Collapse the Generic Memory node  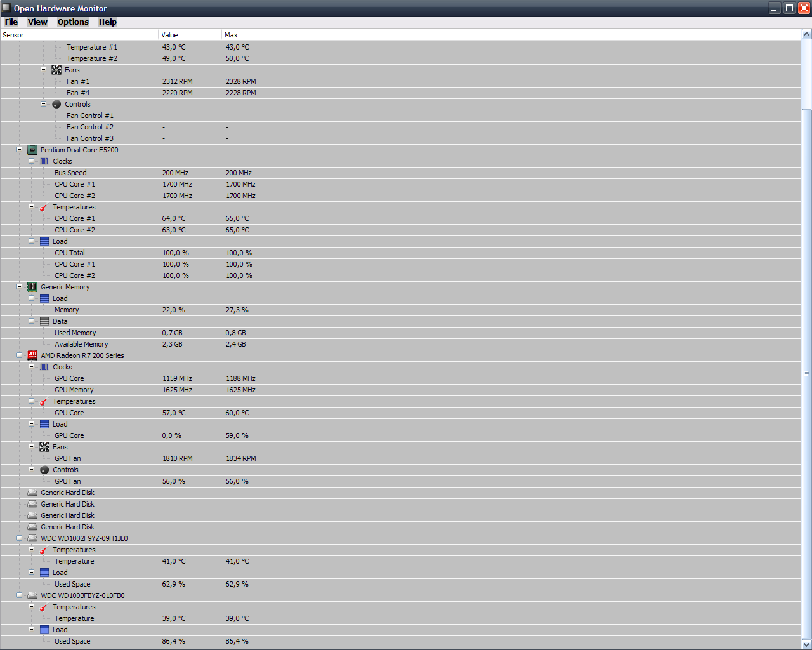(19, 287)
